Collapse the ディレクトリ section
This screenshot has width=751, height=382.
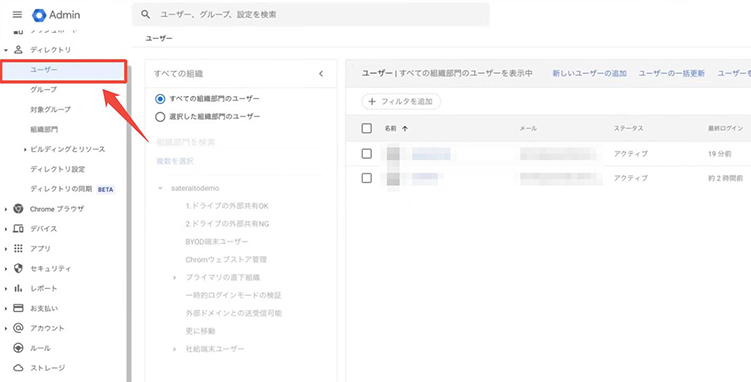6,50
